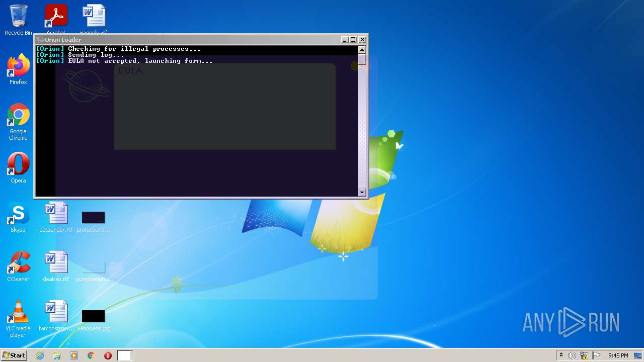Launch CCleaner from the desktop
This screenshot has width=644, height=362.
pyautogui.click(x=18, y=266)
